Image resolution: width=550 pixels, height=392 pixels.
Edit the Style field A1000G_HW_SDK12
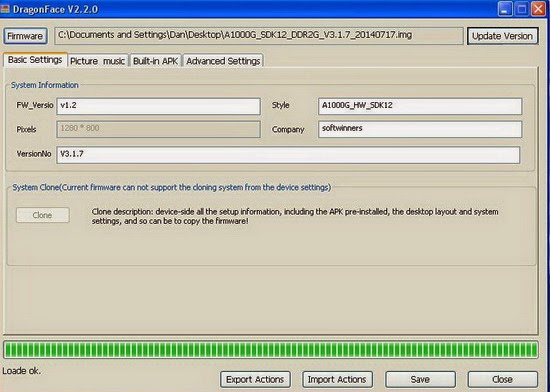pos(420,106)
